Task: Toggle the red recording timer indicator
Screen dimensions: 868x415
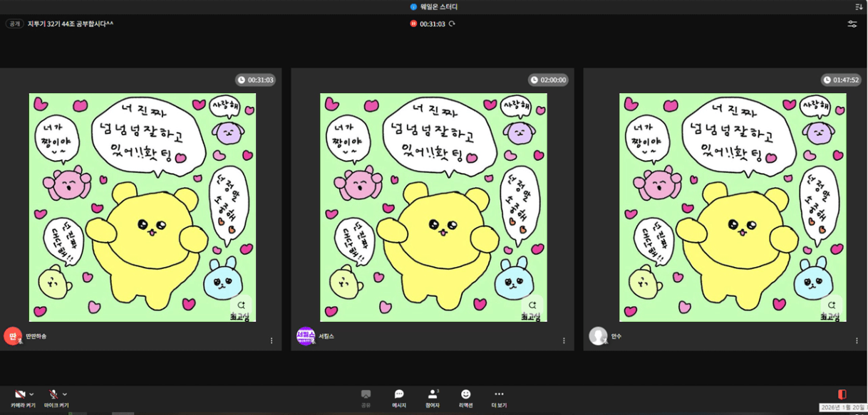Action: (413, 24)
